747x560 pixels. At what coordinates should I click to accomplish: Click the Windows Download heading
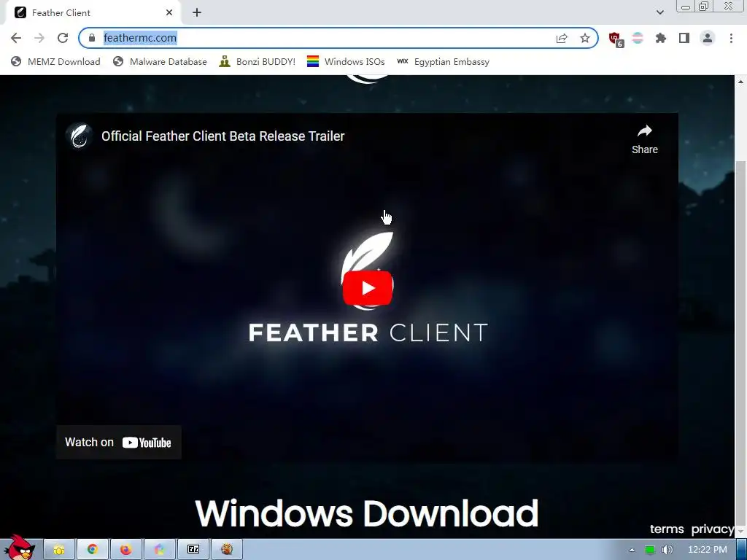[x=367, y=513]
